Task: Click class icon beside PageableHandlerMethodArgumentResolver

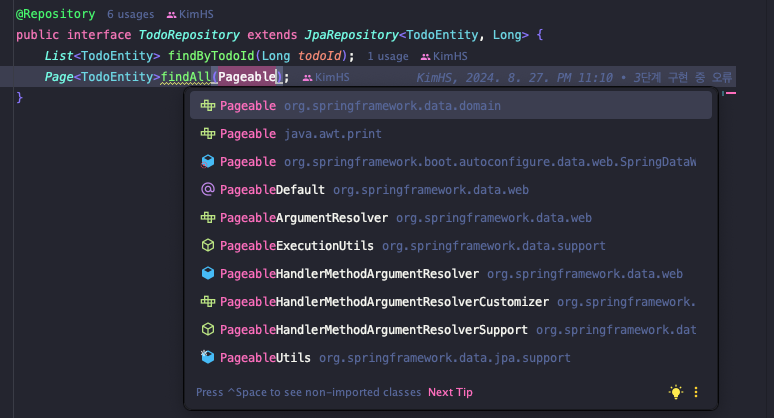Action: (208, 273)
